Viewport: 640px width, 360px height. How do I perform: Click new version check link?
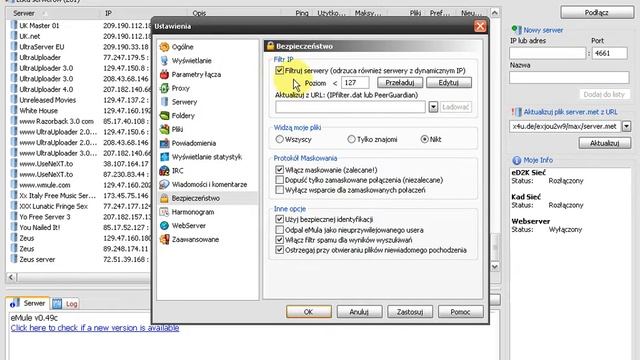(x=95, y=328)
